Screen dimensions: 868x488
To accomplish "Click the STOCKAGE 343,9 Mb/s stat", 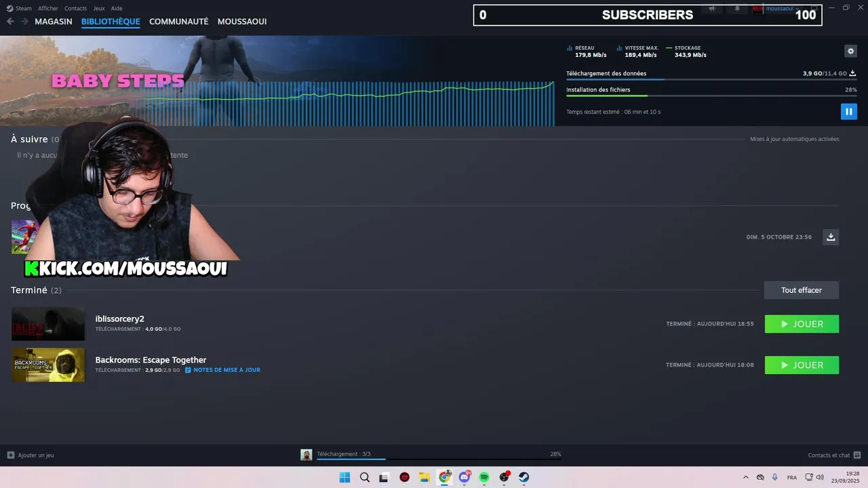I will 686,52.
